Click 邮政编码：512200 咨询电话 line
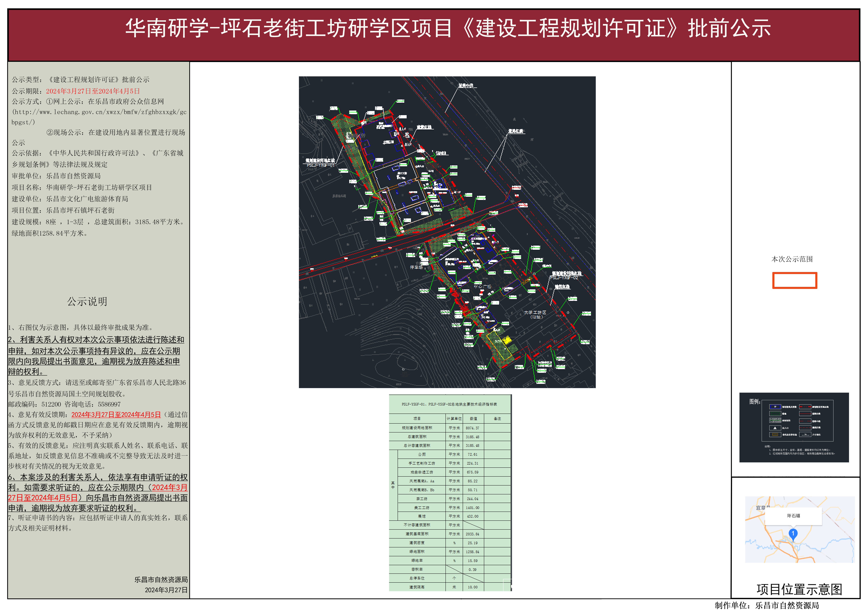The width and height of the screenshot is (868, 614). [64, 404]
